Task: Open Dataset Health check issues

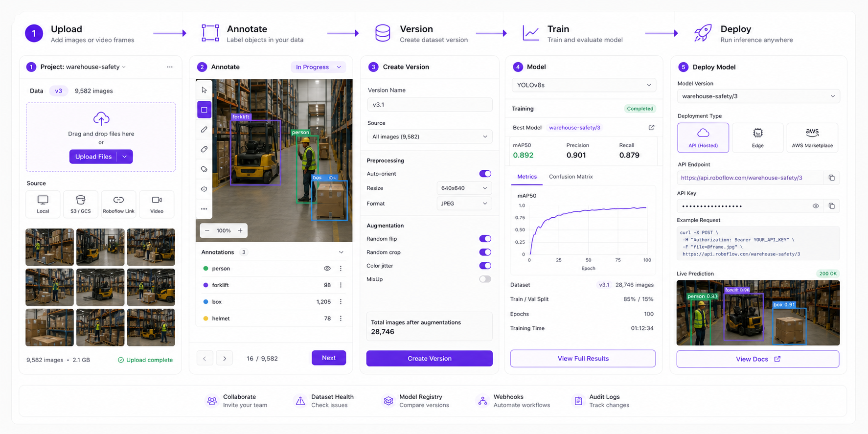Action: (x=324, y=401)
